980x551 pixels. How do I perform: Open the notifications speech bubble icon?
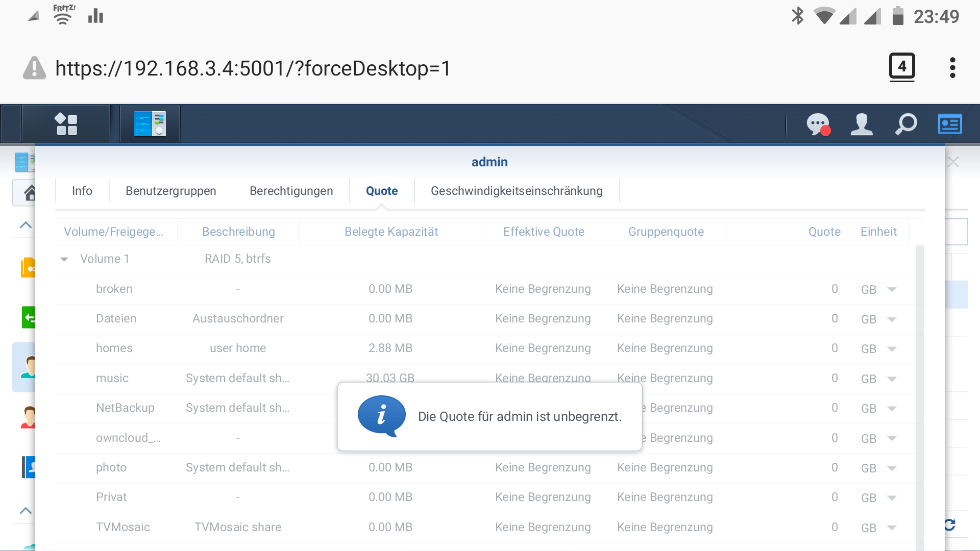818,124
